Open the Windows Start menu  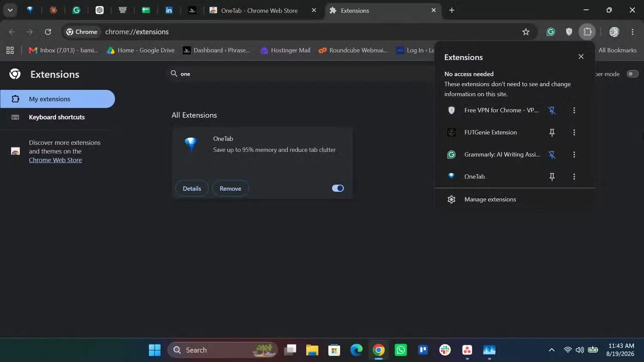click(155, 350)
